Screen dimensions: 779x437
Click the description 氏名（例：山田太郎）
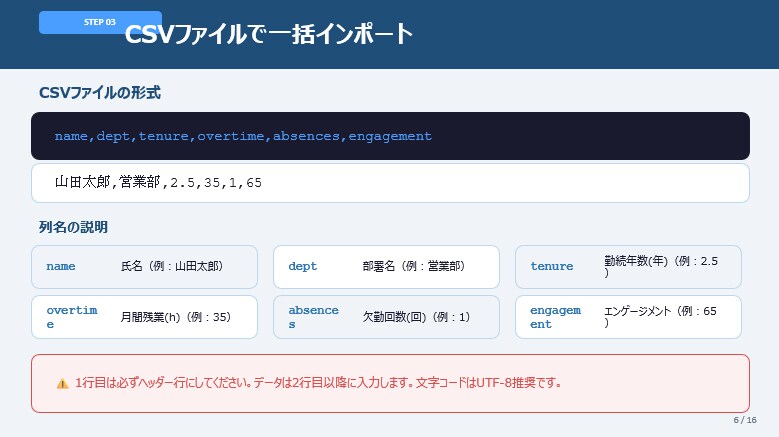pos(172,266)
